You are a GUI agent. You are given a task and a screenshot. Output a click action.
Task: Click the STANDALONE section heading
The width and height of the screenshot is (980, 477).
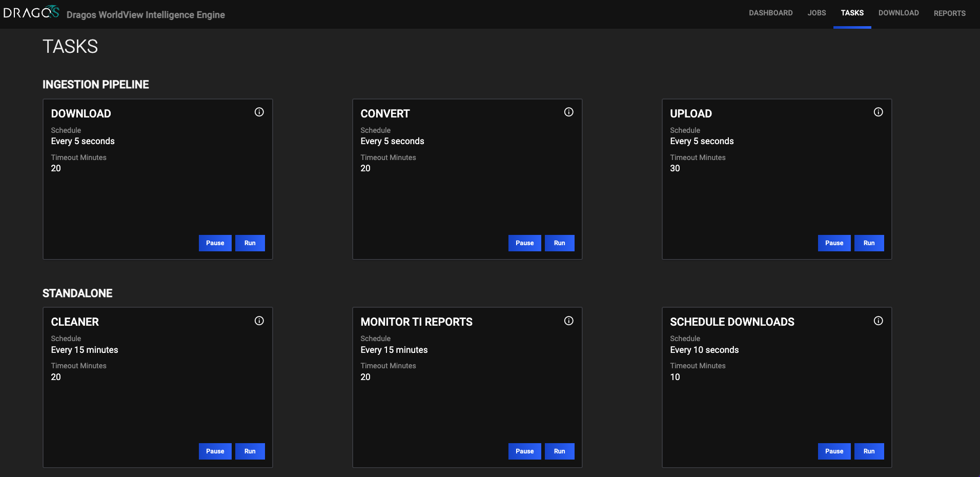(x=77, y=293)
